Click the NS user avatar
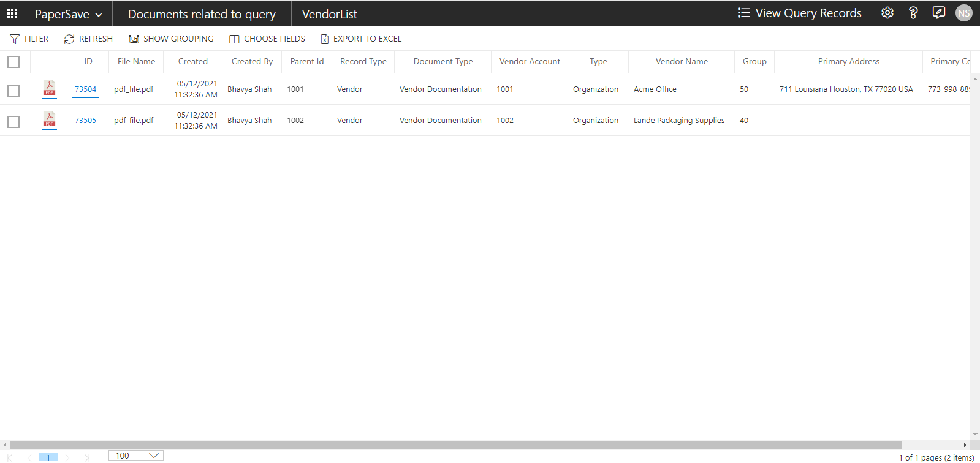 (x=963, y=13)
